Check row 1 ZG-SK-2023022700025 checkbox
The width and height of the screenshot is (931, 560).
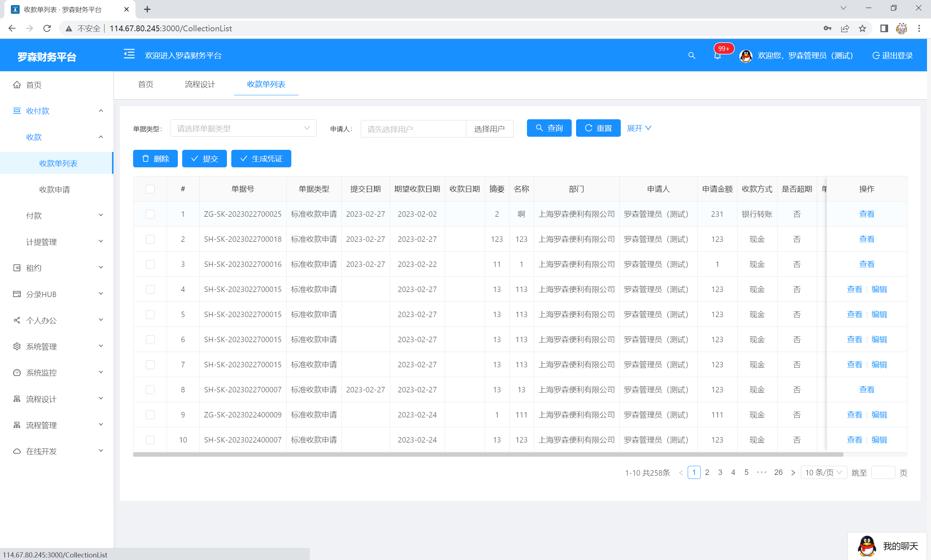[150, 214]
